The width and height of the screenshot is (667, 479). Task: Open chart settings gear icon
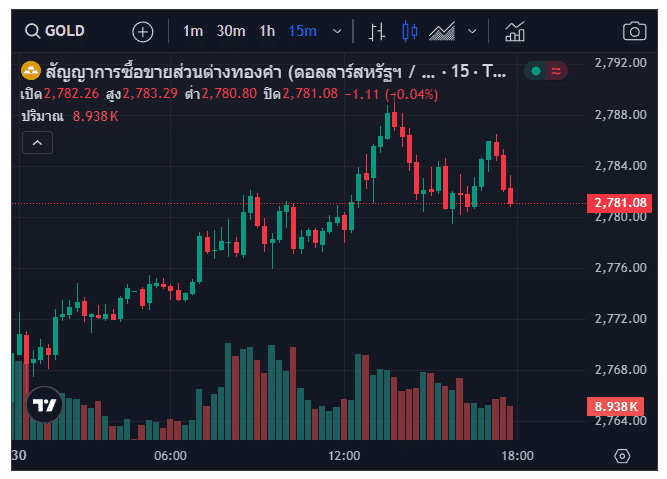(x=622, y=456)
